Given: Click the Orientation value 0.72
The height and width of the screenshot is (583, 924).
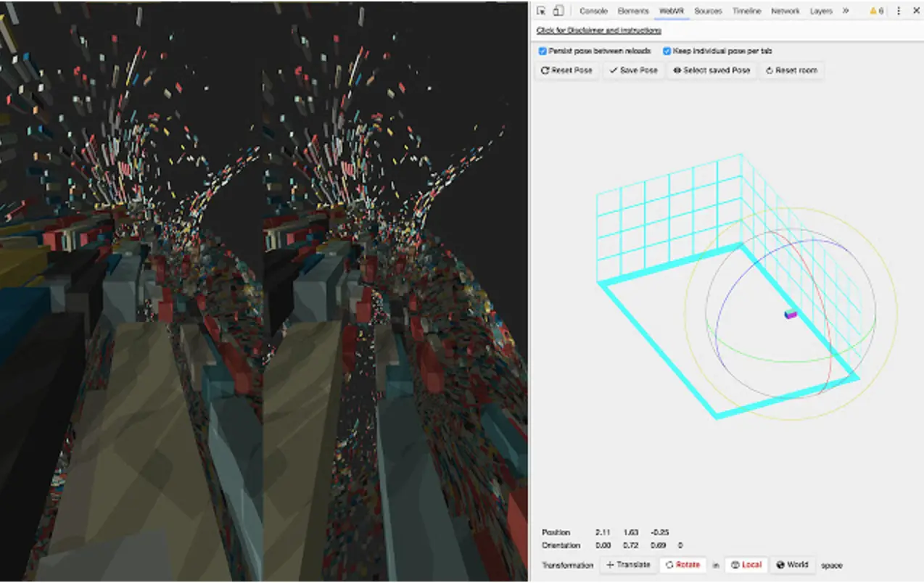Looking at the screenshot, I should point(630,545).
